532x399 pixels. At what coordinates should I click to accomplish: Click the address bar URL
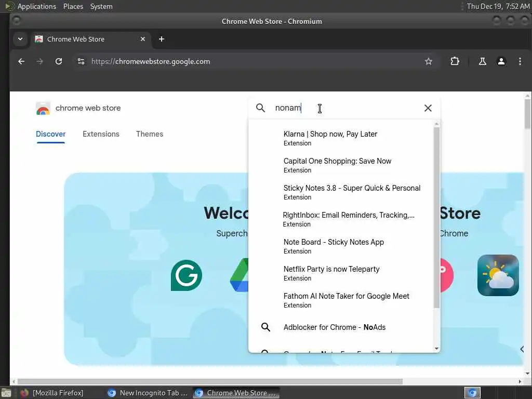[151, 61]
